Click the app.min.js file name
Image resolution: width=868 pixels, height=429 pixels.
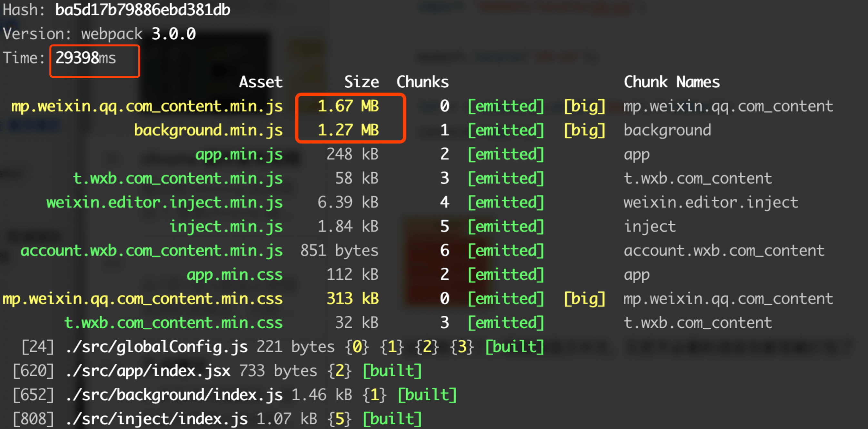click(239, 155)
